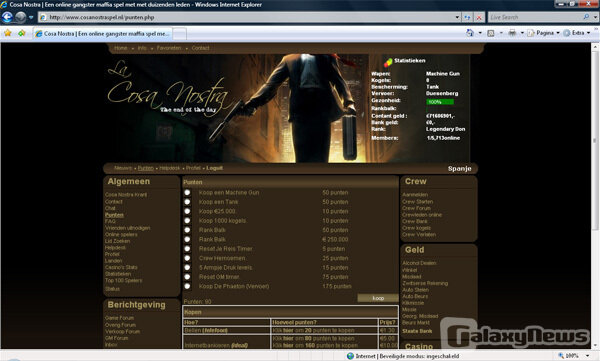The width and height of the screenshot is (600, 361).
Task: Open Cosa Nostra Krant in Algemeen
Action: (126, 195)
